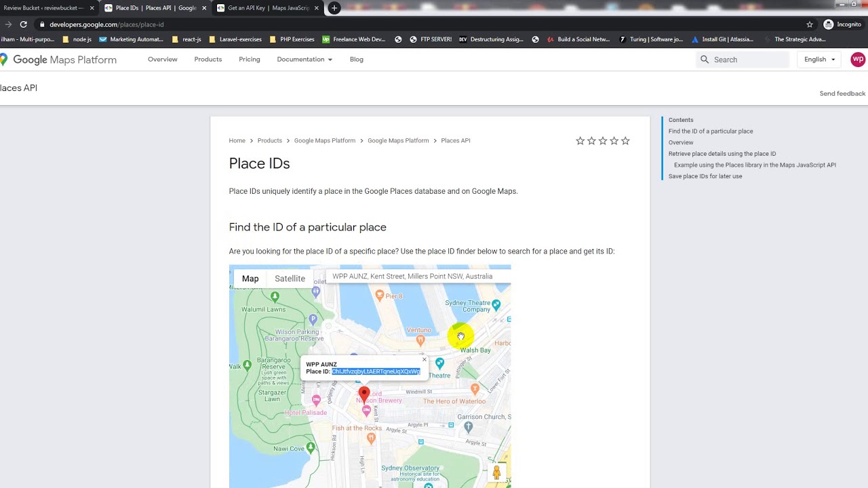Viewport: 868px width, 488px height.
Task: Click Send feedback link
Action: pyautogui.click(x=842, y=94)
